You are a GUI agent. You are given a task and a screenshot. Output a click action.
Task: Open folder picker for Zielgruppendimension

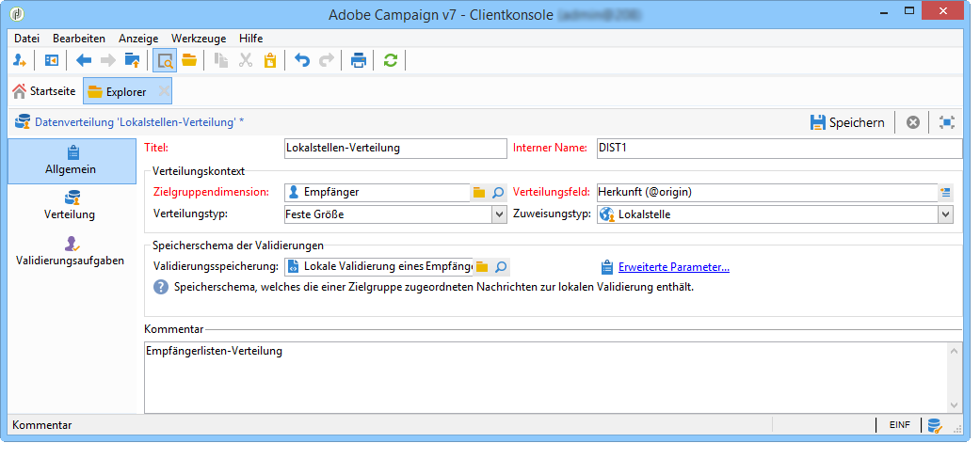[479, 193]
